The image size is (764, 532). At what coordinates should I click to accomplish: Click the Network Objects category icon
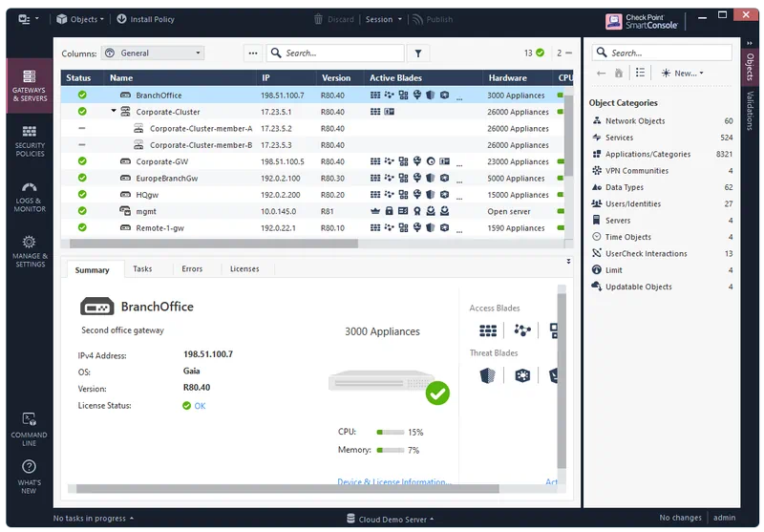pyautogui.click(x=597, y=120)
